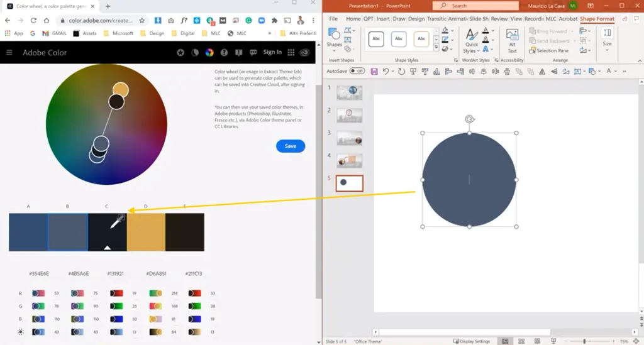The width and height of the screenshot is (644, 345).
Task: Open the Chrome three-dot menu
Action: 313,20
